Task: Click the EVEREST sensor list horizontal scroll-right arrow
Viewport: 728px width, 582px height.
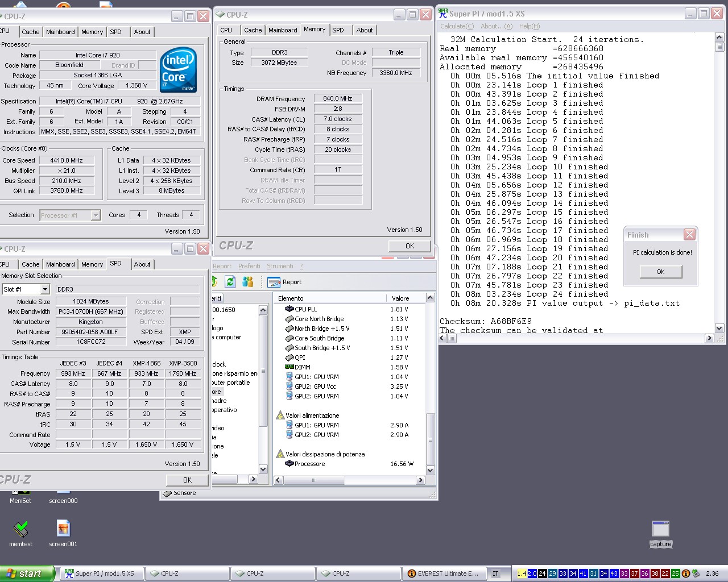Action: pyautogui.click(x=420, y=480)
